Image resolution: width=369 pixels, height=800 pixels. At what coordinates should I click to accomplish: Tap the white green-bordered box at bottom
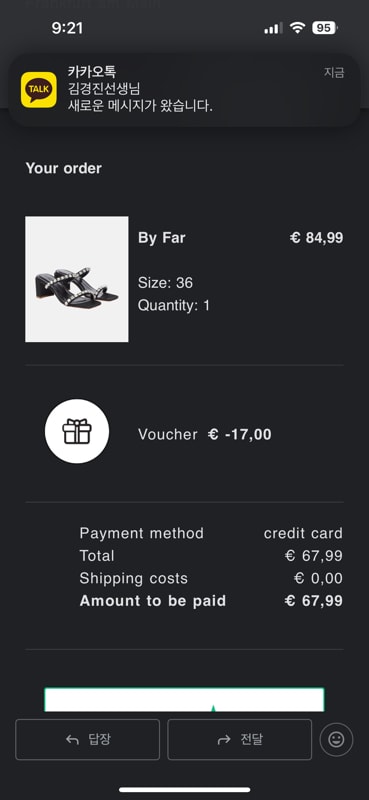[184, 699]
